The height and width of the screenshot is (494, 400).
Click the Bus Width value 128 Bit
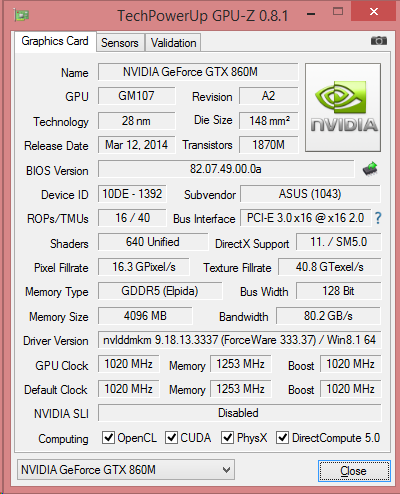pos(338,291)
